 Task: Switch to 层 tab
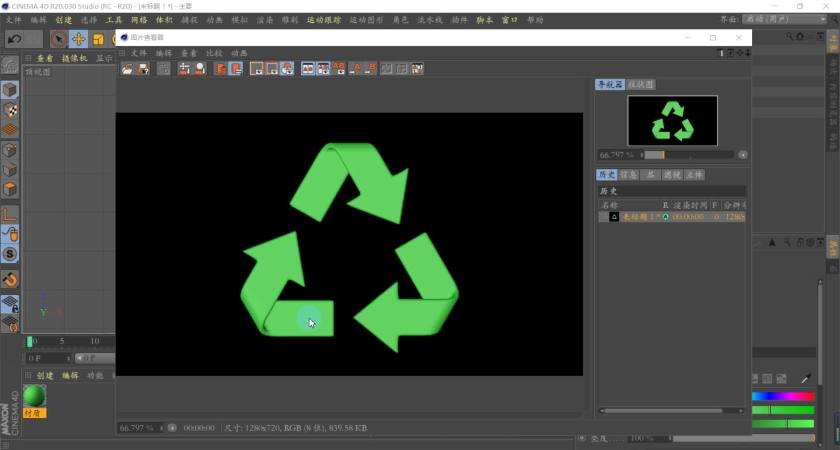[x=650, y=175]
